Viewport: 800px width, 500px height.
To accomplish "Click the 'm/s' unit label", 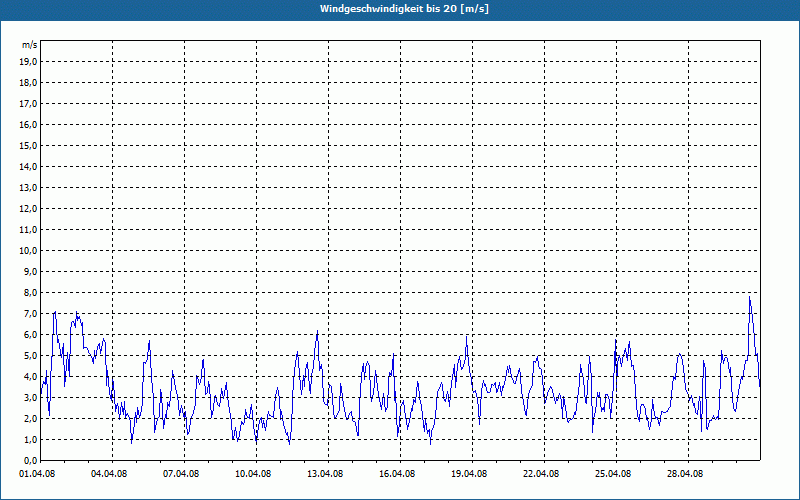I will pos(30,45).
